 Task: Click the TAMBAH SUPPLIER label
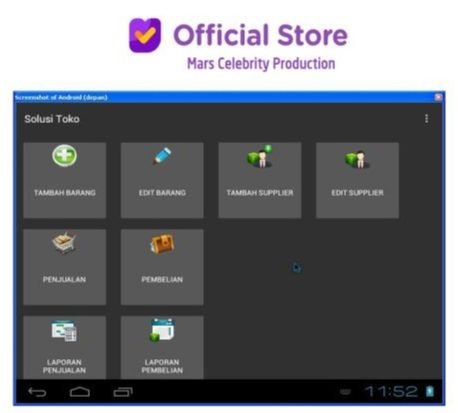260,193
